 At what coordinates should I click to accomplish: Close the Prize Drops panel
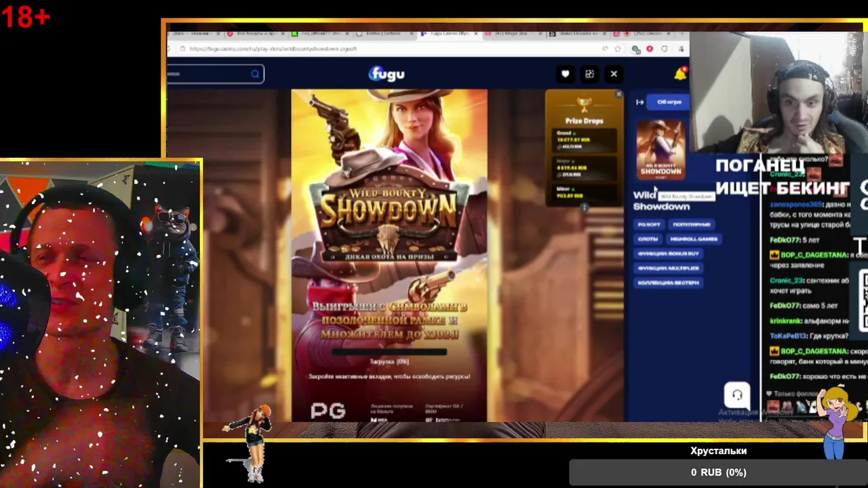tap(618, 94)
